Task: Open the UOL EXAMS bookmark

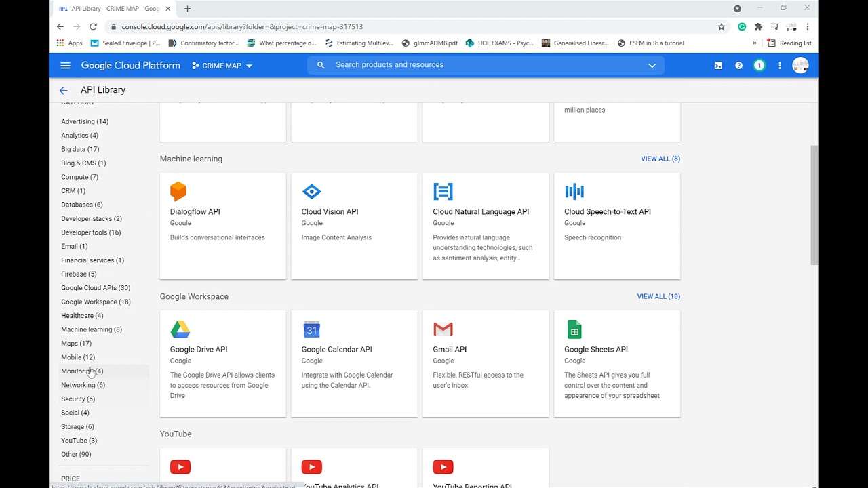Action: [x=499, y=43]
